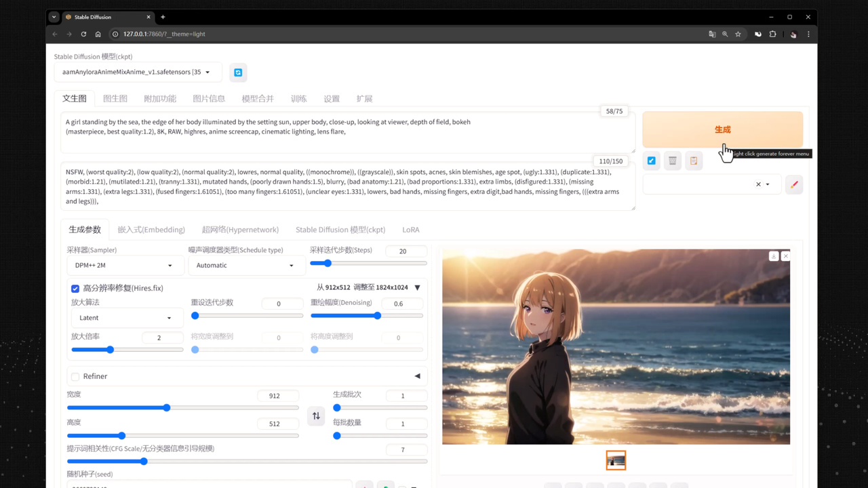The width and height of the screenshot is (868, 488).
Task: Clear the prompt with the trash icon
Action: click(673, 161)
